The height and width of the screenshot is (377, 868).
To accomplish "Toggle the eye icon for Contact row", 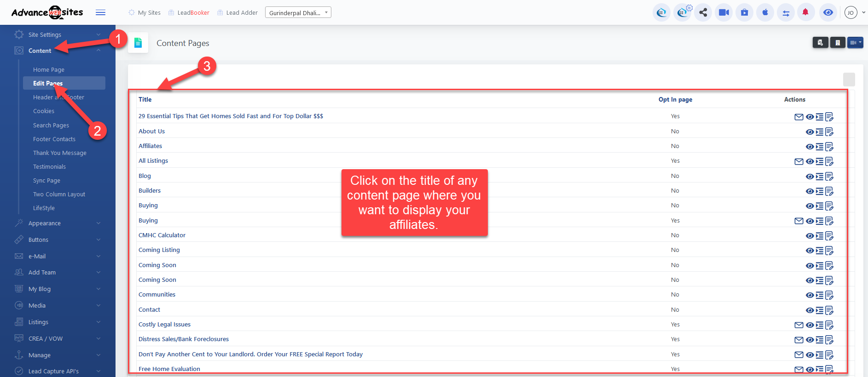I will tap(810, 310).
